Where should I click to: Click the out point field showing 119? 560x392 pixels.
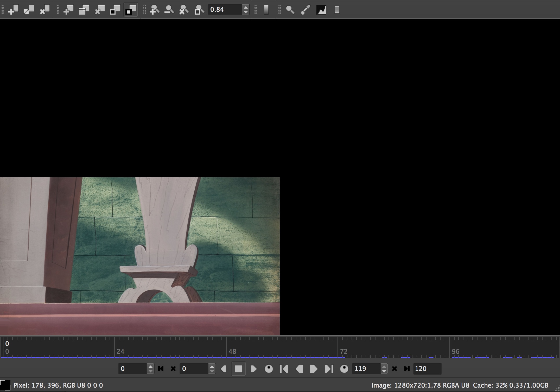pos(366,369)
